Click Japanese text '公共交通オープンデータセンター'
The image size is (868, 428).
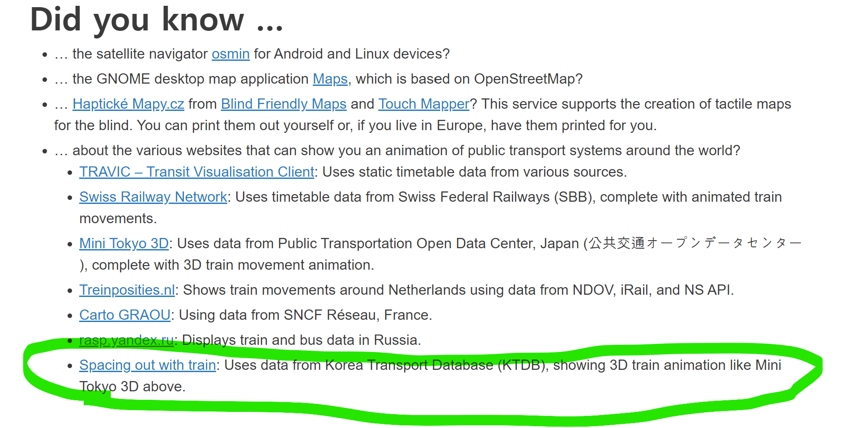[x=695, y=244]
